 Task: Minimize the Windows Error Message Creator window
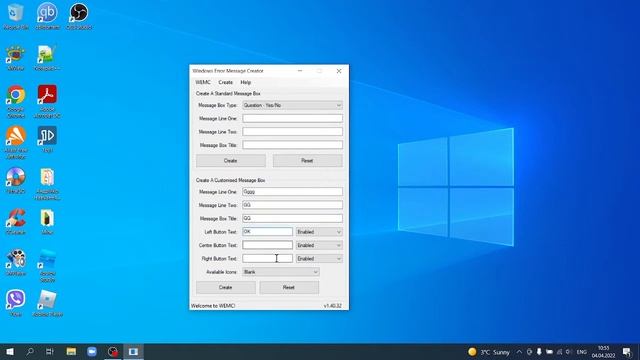click(x=300, y=71)
